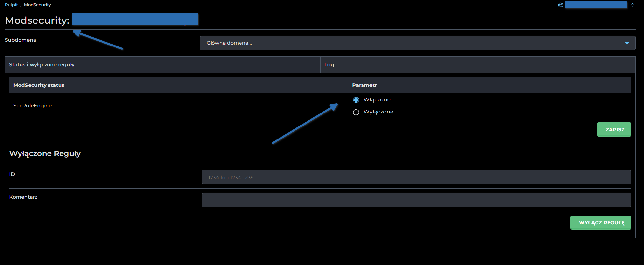Click the ModSecurity status column header
The width and height of the screenshot is (644, 265).
[39, 85]
